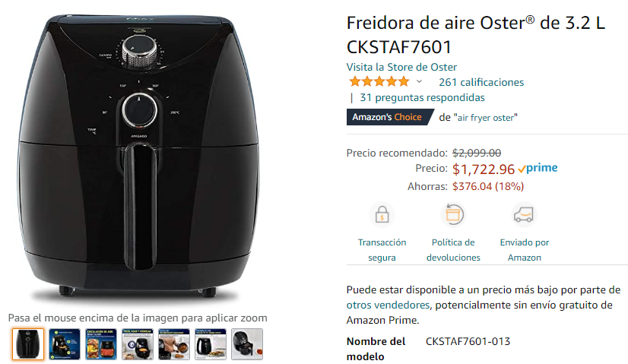
Task: Click the secure transaction lock icon
Action: pyautogui.click(x=382, y=214)
